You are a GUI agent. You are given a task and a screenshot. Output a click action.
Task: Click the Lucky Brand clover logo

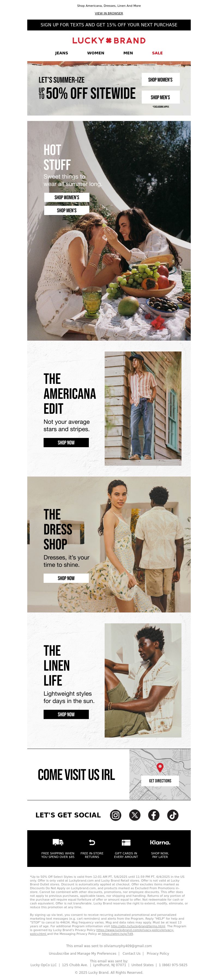[x=109, y=41]
